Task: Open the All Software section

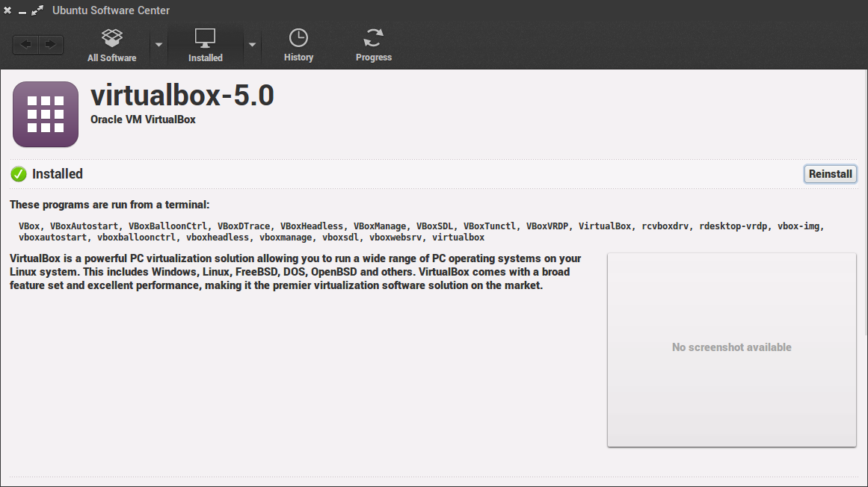Action: click(112, 46)
